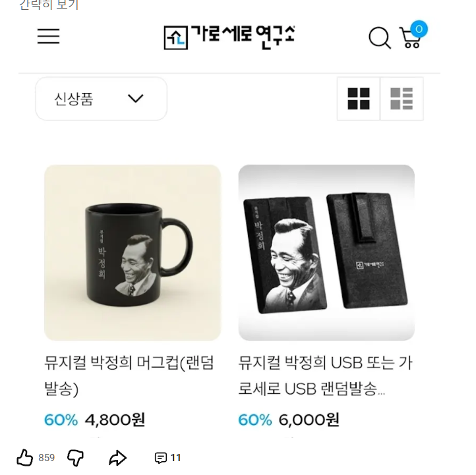The image size is (476, 475).
Task: Click the cart item count badge
Action: tap(419, 29)
